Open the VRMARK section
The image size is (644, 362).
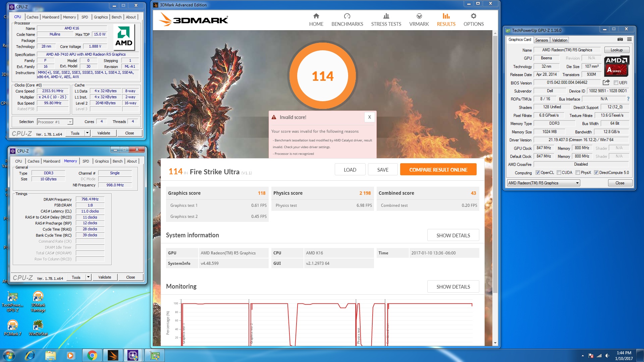[x=419, y=20]
